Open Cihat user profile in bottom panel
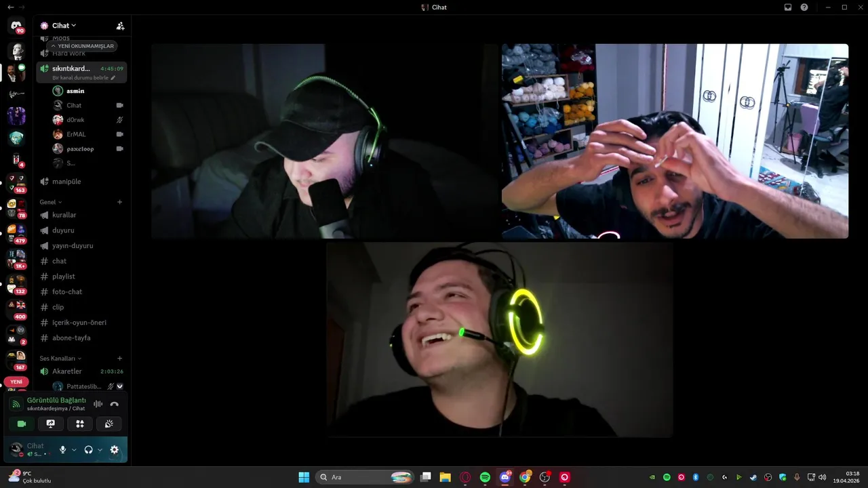868x488 pixels. (x=31, y=449)
